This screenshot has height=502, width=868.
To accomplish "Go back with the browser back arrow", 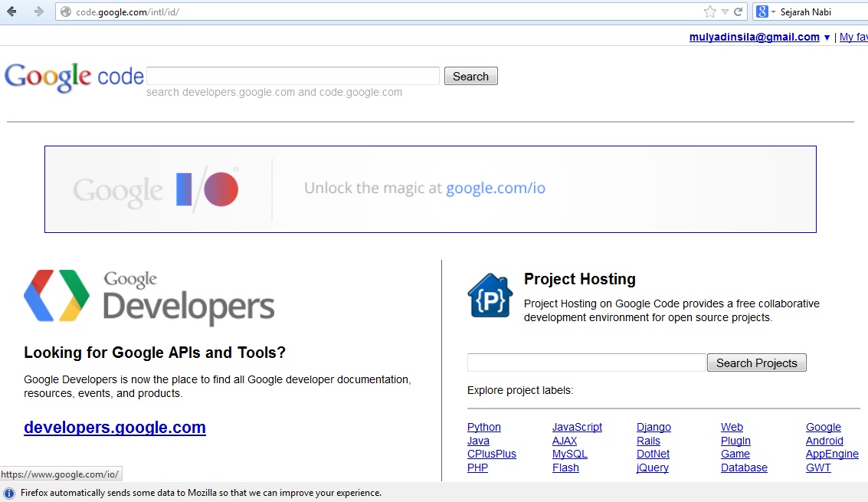I will [x=11, y=11].
